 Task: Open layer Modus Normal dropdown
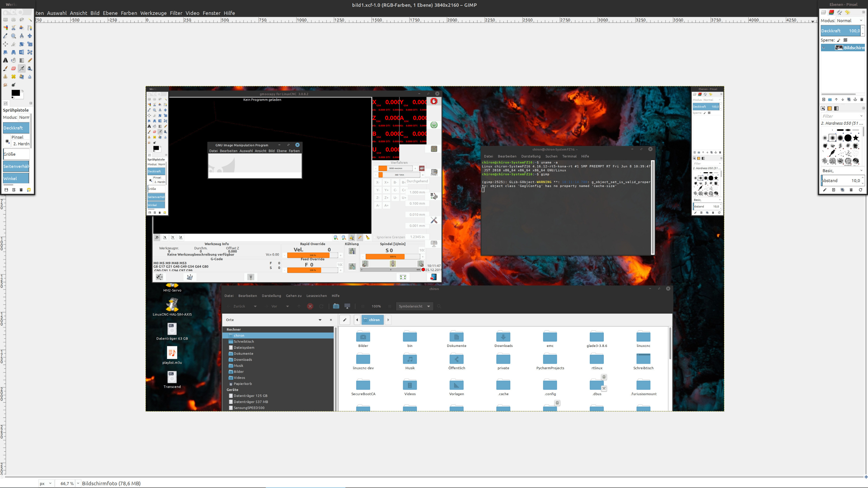click(850, 21)
